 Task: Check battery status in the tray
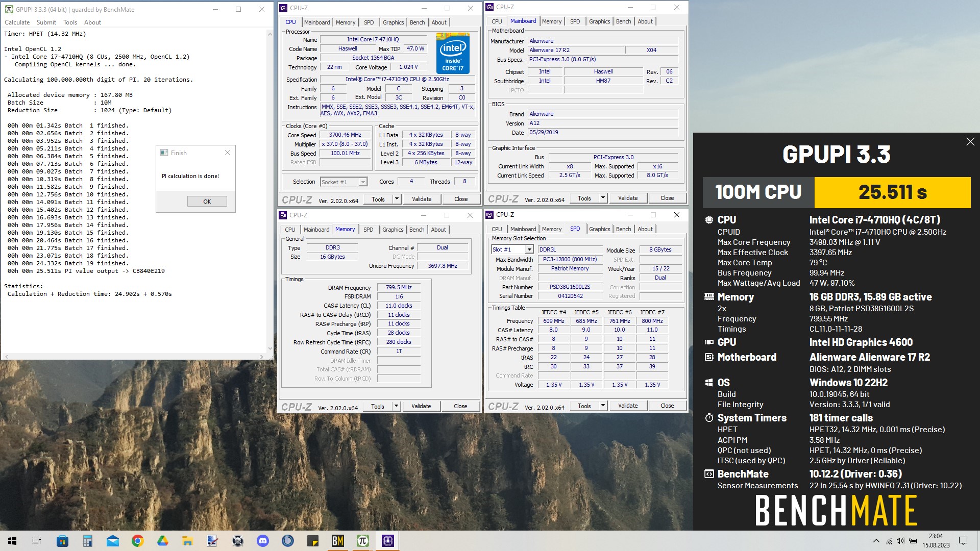(x=913, y=541)
